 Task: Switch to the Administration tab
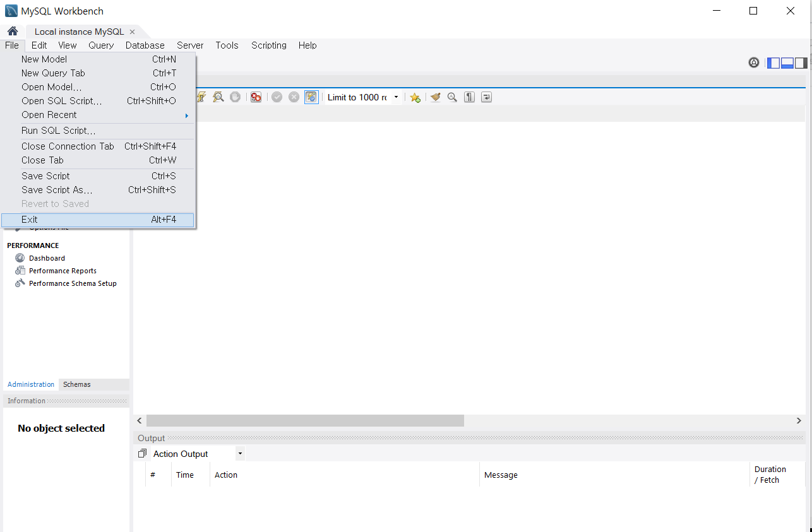(x=31, y=384)
